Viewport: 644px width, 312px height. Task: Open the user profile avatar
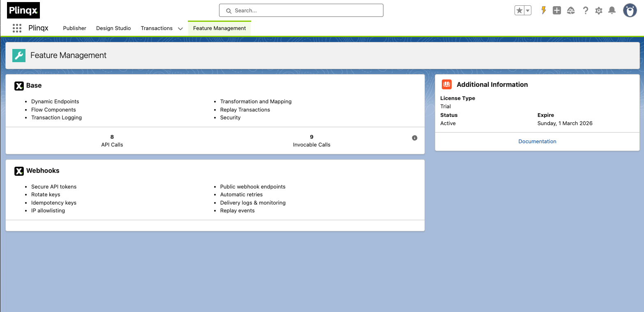[x=630, y=11]
